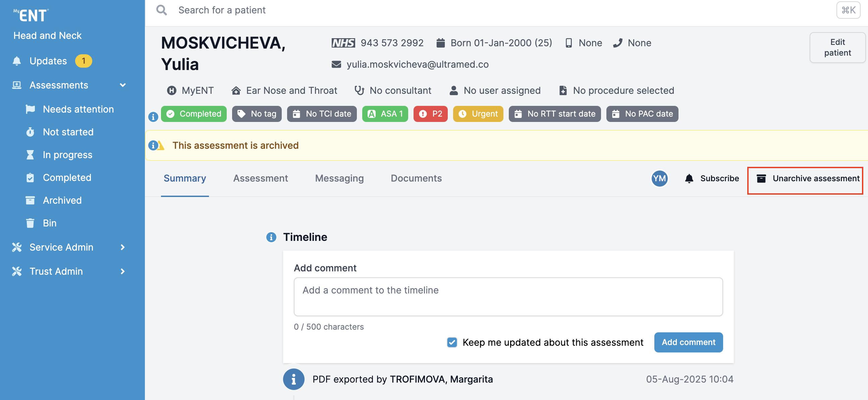Click the red P2 priority badge
The width and height of the screenshot is (868, 400).
(430, 114)
